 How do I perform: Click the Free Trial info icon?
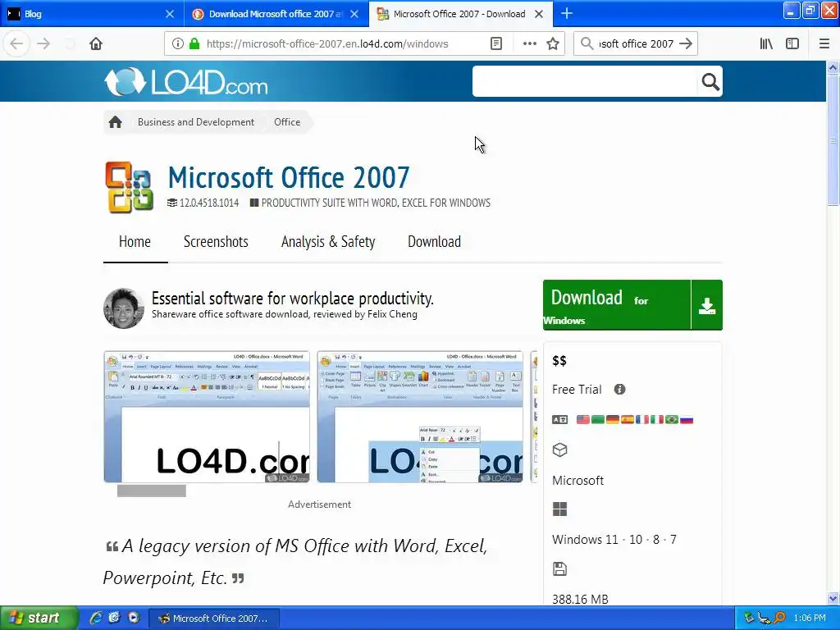[x=619, y=390]
